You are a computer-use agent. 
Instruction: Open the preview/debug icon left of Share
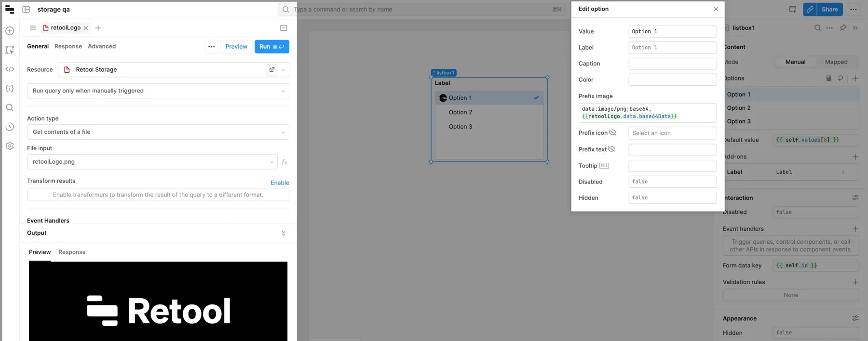(x=792, y=9)
